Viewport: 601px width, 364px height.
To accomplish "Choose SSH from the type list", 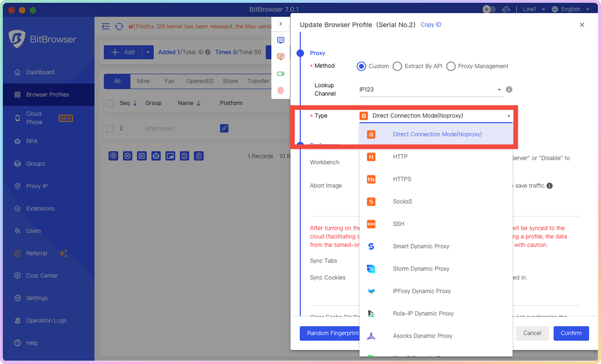I will 398,224.
